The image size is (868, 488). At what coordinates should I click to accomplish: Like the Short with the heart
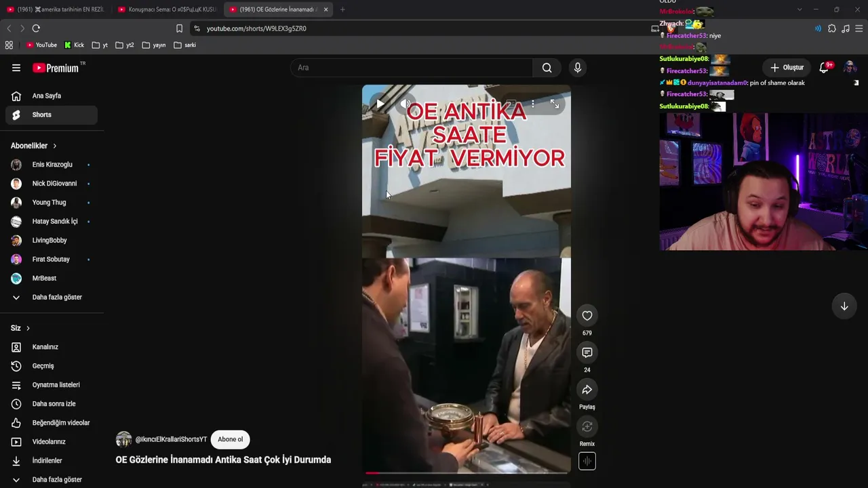pyautogui.click(x=587, y=316)
